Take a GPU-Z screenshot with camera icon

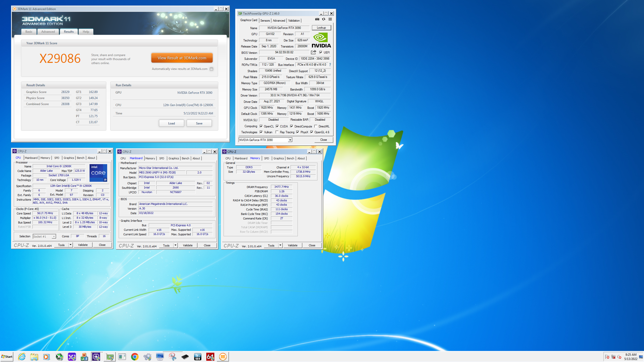point(317,19)
